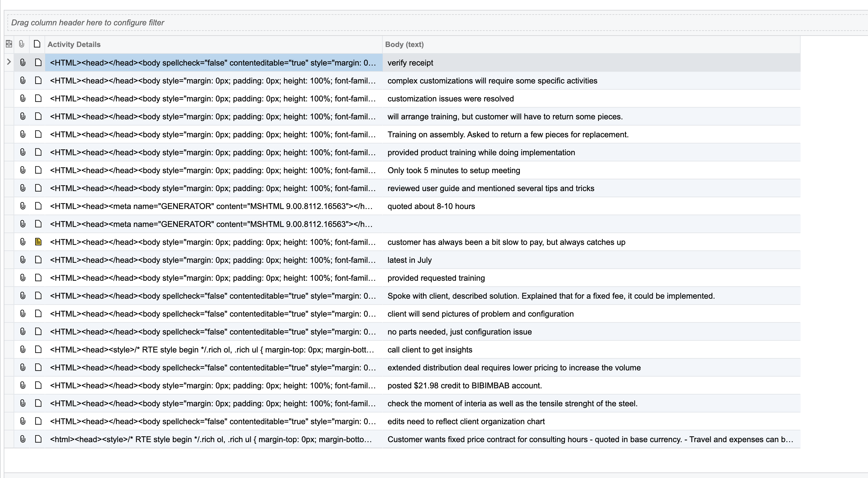Viewport: 868px width, 478px height.
Task: Click the yellow note icon on slow-to-pay row
Action: [x=38, y=242]
